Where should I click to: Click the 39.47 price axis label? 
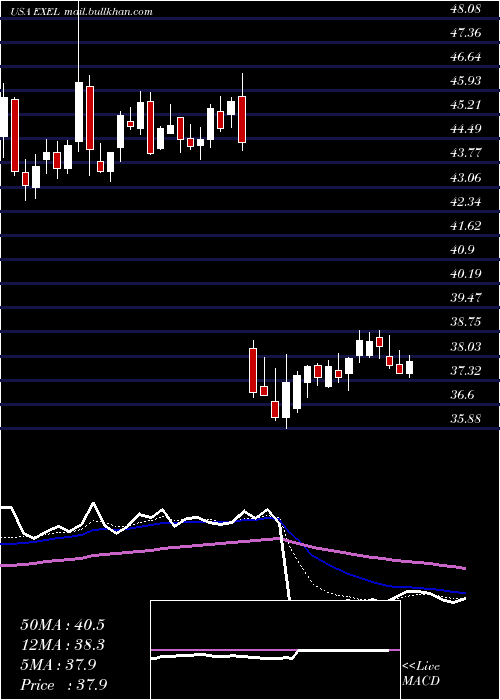(466, 298)
